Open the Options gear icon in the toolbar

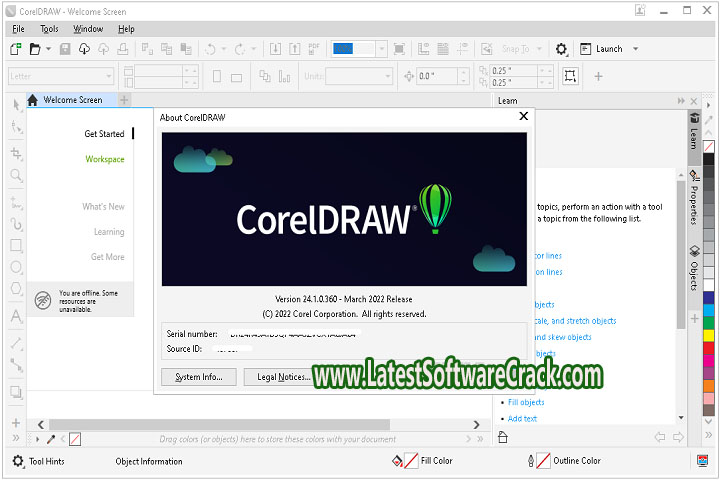click(x=561, y=49)
